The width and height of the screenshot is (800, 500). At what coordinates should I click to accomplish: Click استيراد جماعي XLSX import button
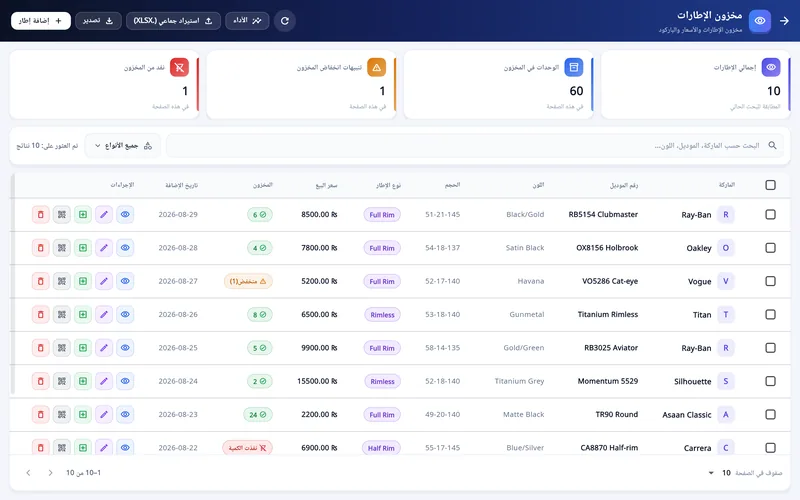click(x=173, y=21)
